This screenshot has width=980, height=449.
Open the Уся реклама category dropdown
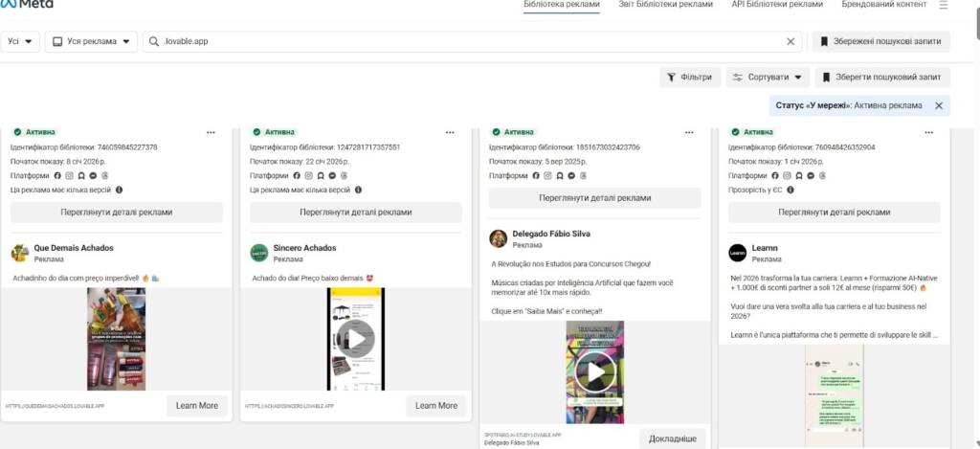(x=91, y=42)
